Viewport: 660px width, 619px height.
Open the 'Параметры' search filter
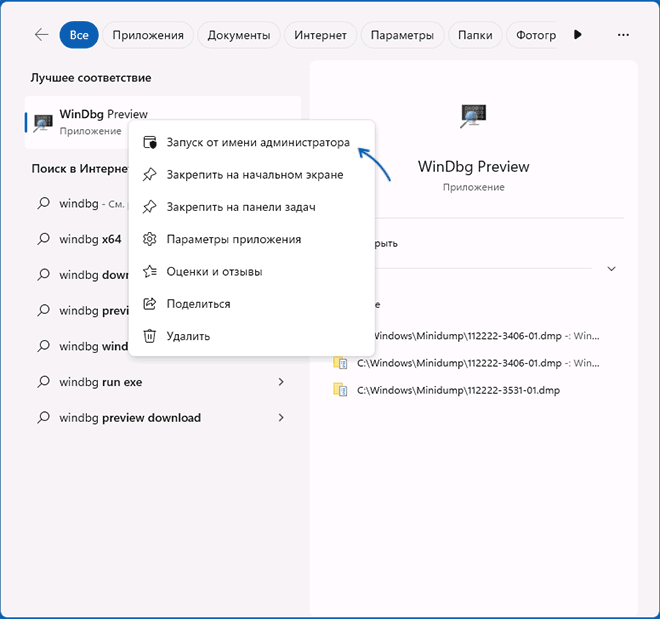(402, 35)
